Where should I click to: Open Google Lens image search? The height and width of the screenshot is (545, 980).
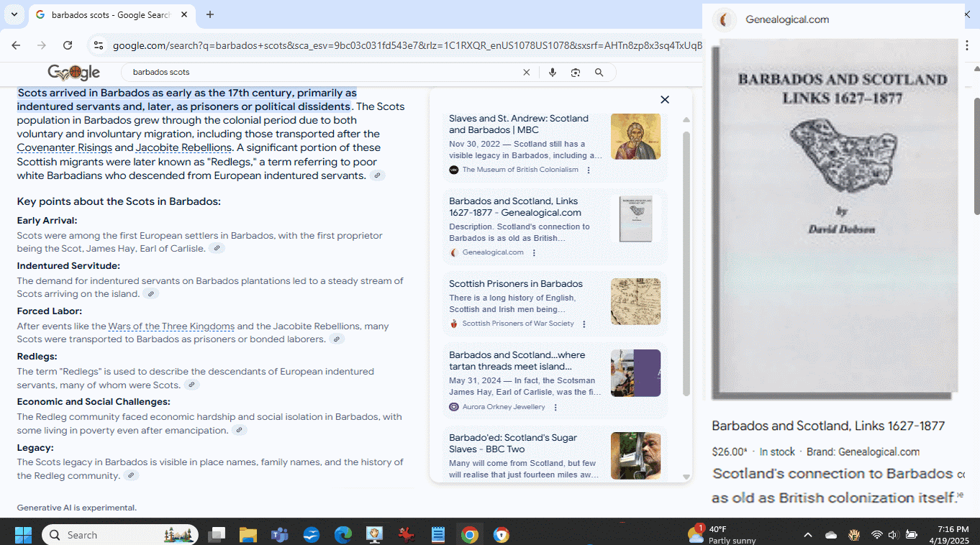coord(575,73)
